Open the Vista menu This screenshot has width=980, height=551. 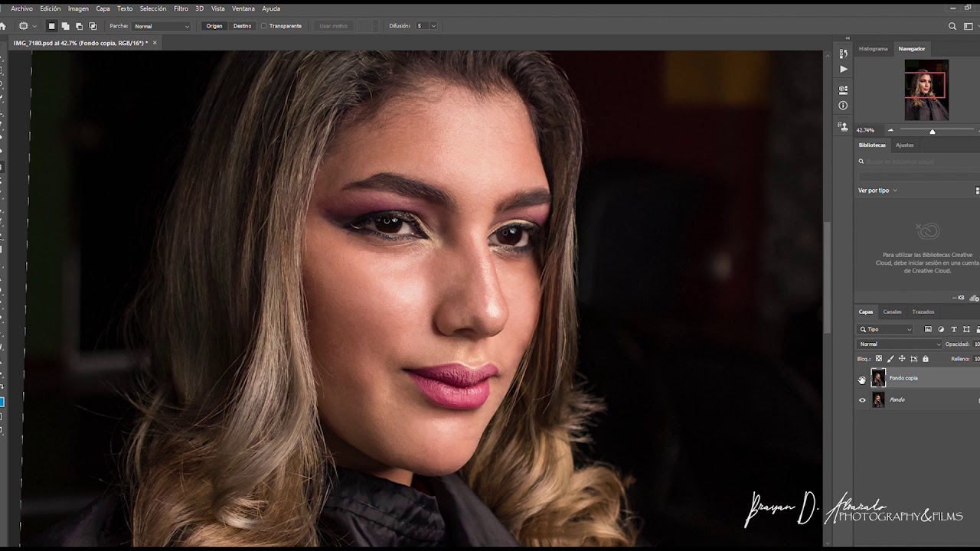[x=218, y=8]
